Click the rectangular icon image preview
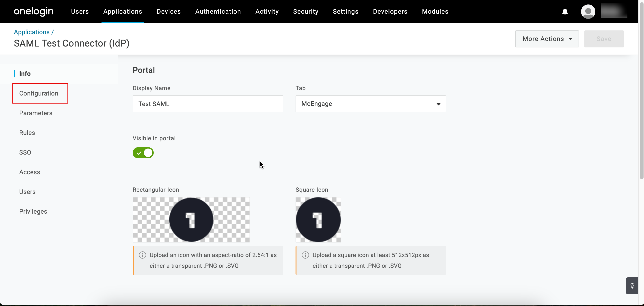The width and height of the screenshot is (644, 306). pos(191,220)
